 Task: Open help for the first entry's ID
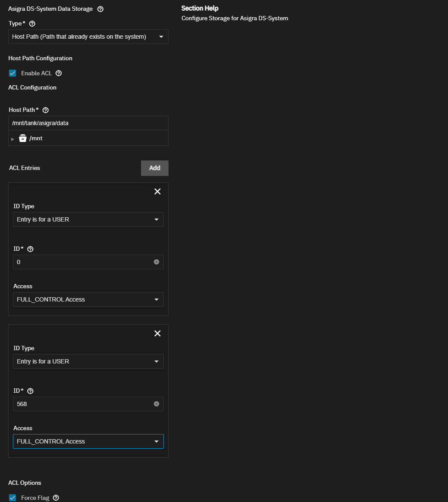(x=31, y=249)
